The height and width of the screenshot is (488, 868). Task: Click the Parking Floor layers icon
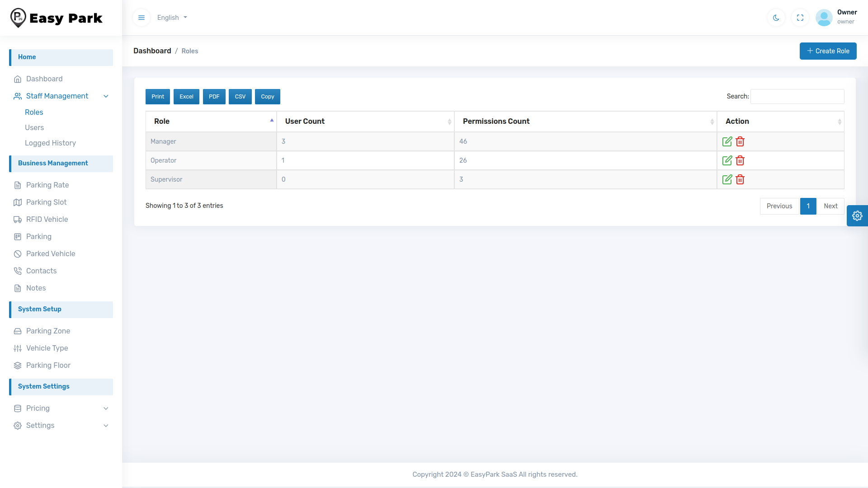[x=18, y=365]
